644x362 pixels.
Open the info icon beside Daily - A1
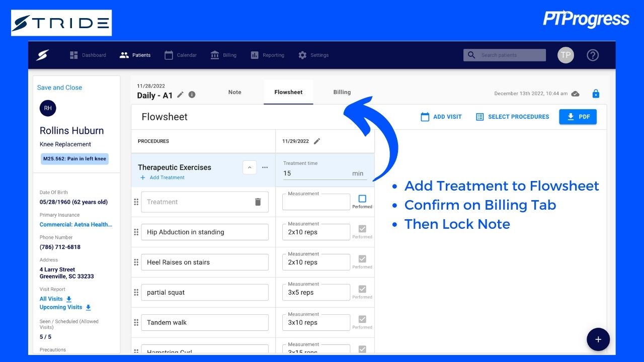coord(192,95)
